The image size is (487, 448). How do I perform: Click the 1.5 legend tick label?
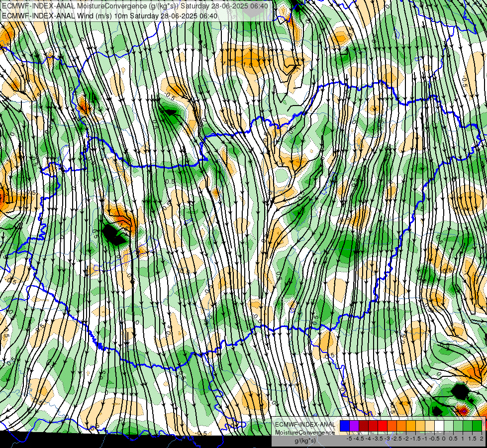tap(473, 439)
